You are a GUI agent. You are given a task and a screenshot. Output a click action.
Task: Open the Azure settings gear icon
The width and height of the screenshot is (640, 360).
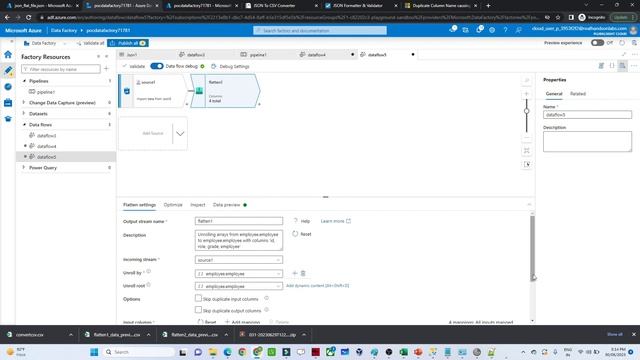[x=492, y=30]
